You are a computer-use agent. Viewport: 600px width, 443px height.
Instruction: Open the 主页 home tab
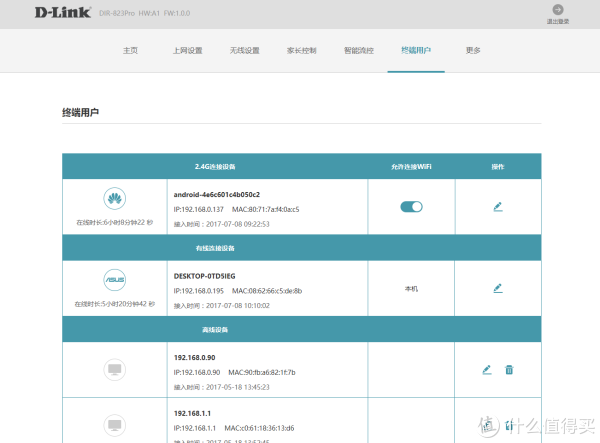click(130, 50)
